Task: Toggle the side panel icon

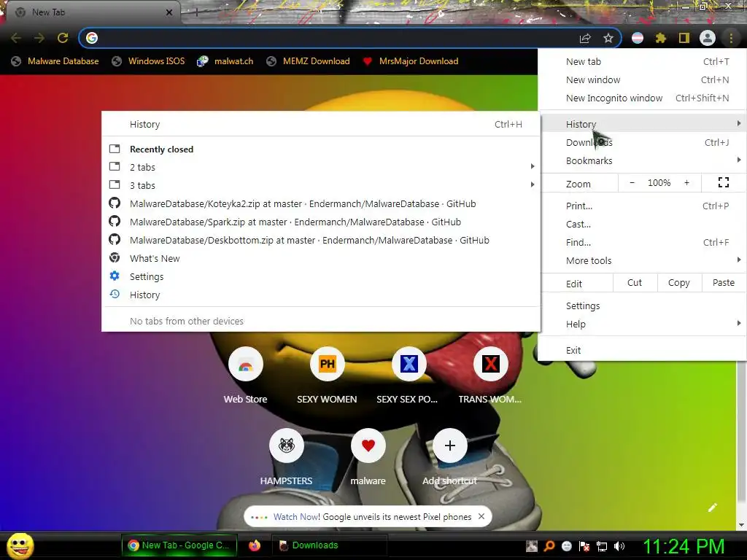Action: click(684, 38)
